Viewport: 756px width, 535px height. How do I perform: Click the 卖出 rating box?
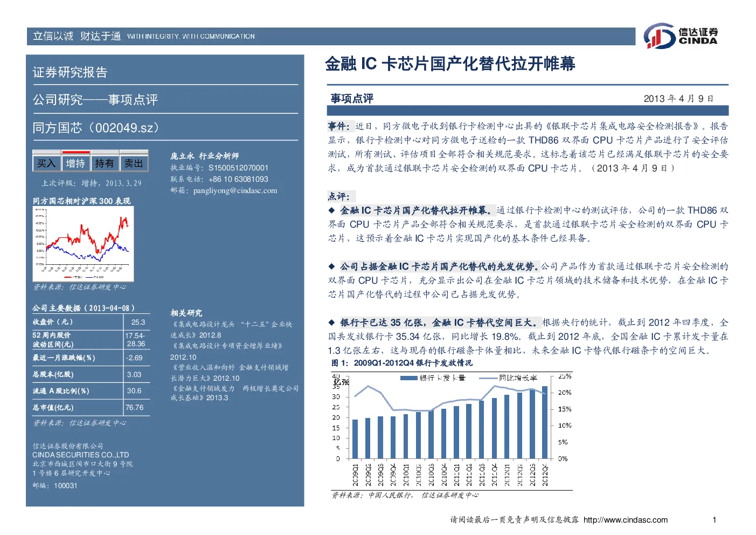tap(134, 163)
